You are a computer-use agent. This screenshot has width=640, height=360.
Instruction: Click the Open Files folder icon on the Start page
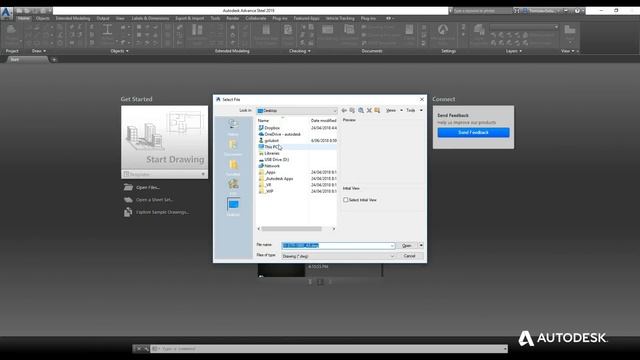click(128, 187)
